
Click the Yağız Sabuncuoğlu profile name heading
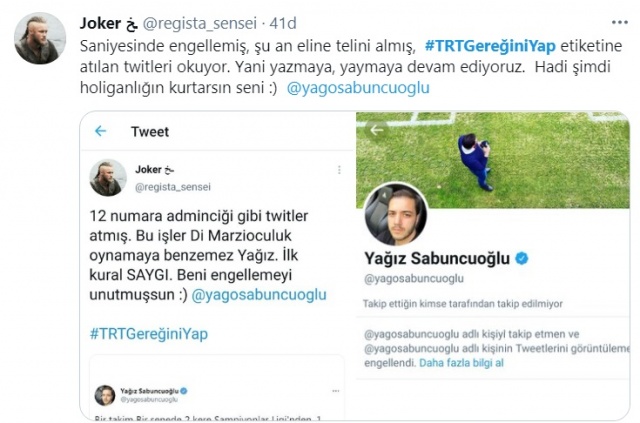[x=437, y=258]
